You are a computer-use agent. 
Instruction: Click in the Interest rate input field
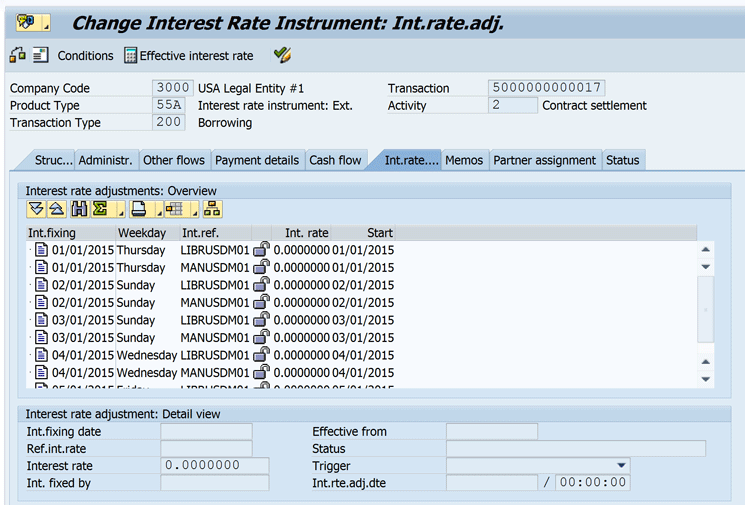coord(214,466)
